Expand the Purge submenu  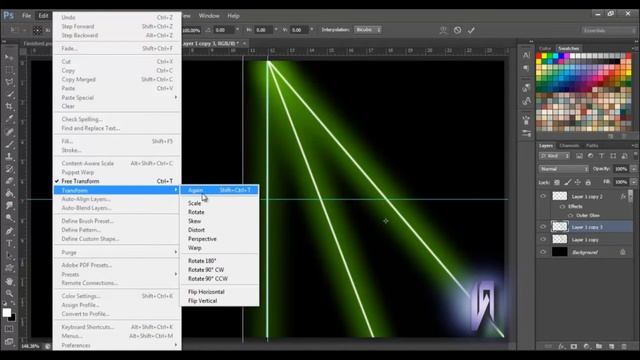point(117,252)
